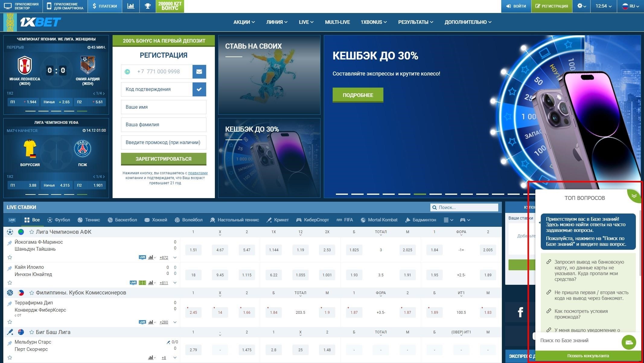Image resolution: width=644 pixels, height=363 pixels.
Task: Collapse the knowledge base chat widget
Action: pyautogui.click(x=634, y=196)
